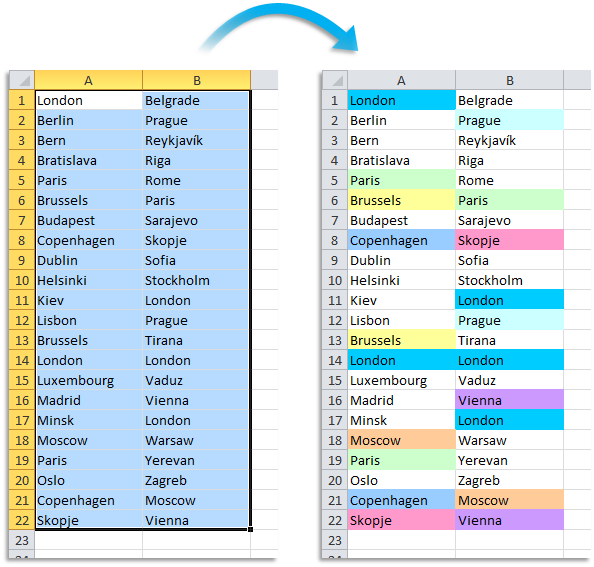This screenshot has height=567, width=594.
Task: Select column B header in right sheet
Action: point(510,80)
